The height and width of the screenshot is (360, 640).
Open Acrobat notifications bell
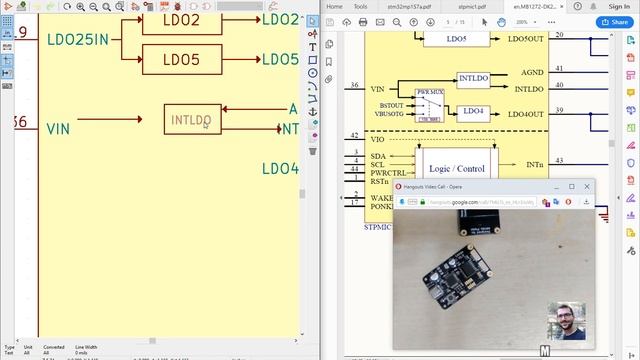click(593, 7)
